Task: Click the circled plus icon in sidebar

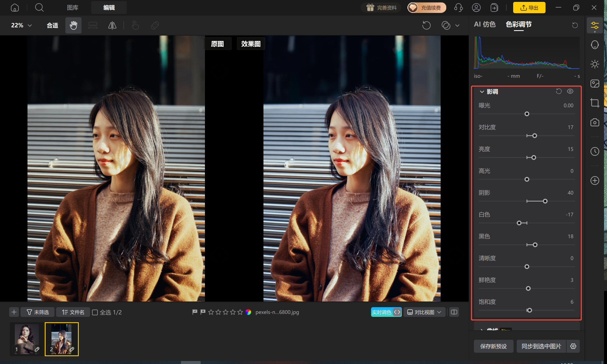Action: click(595, 181)
